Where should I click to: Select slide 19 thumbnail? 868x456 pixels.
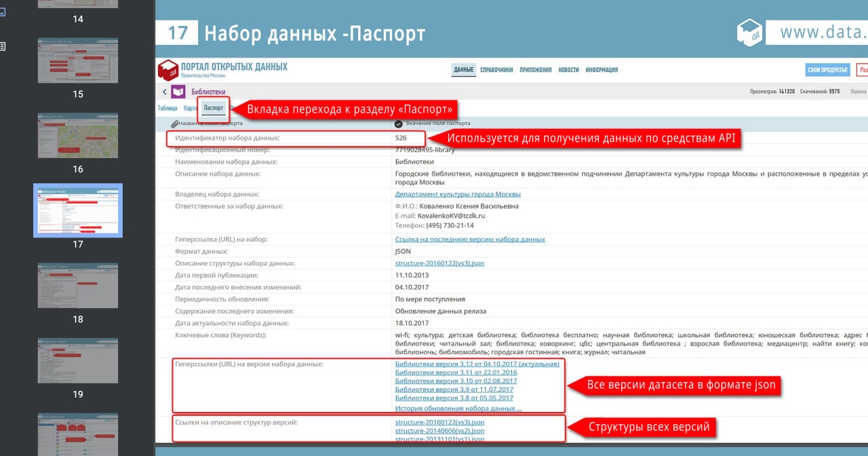78,360
